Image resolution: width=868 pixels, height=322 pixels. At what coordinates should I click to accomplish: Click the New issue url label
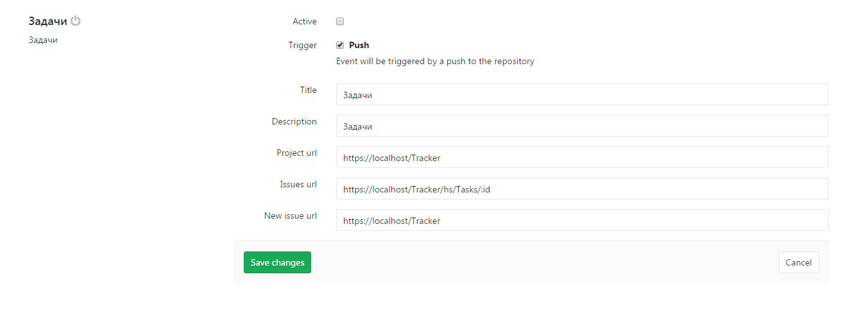click(x=291, y=216)
